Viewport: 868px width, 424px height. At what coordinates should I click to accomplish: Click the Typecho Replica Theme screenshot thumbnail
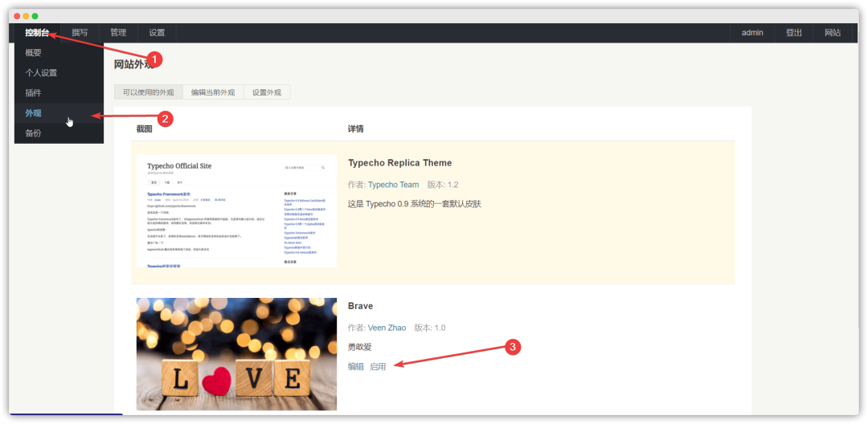click(236, 211)
